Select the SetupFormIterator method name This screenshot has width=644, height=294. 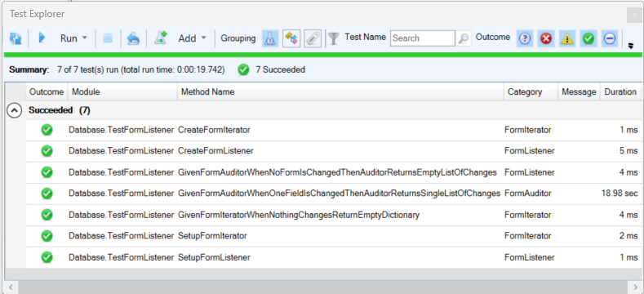[212, 236]
